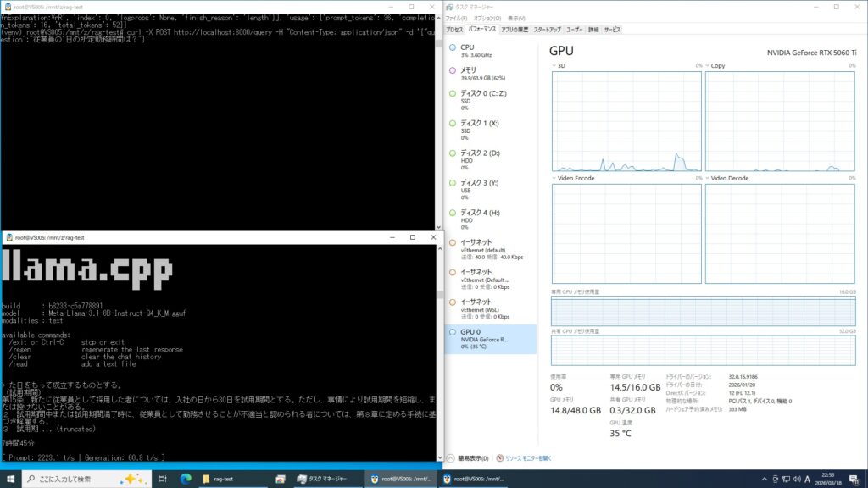Expand the Copy graph engine dropdown
The width and height of the screenshot is (868, 488).
[x=709, y=65]
